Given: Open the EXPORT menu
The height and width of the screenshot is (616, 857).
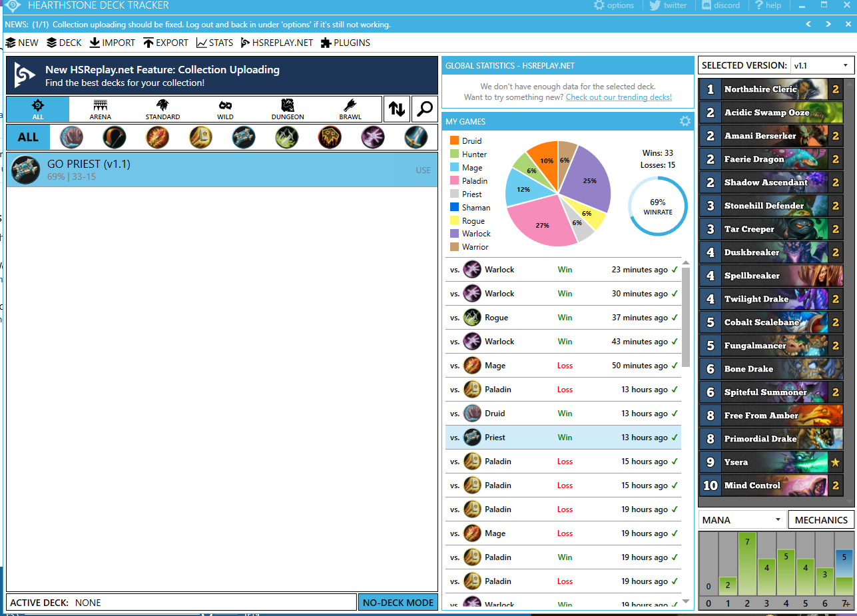Looking at the screenshot, I should pyautogui.click(x=166, y=43).
